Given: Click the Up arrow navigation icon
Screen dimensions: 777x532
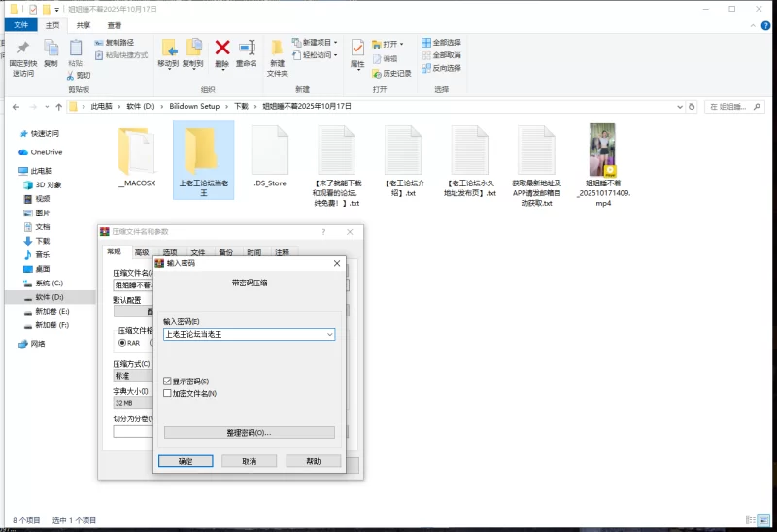Looking at the screenshot, I should click(59, 106).
